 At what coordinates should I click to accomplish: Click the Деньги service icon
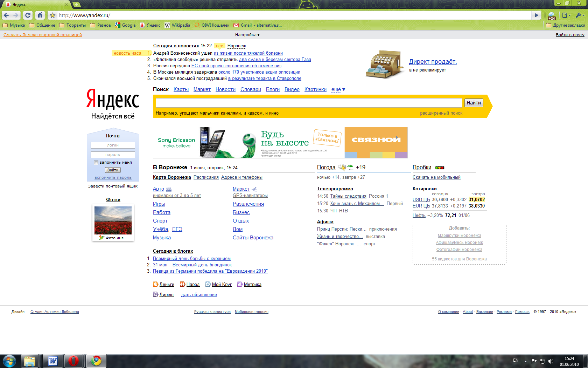tap(155, 284)
